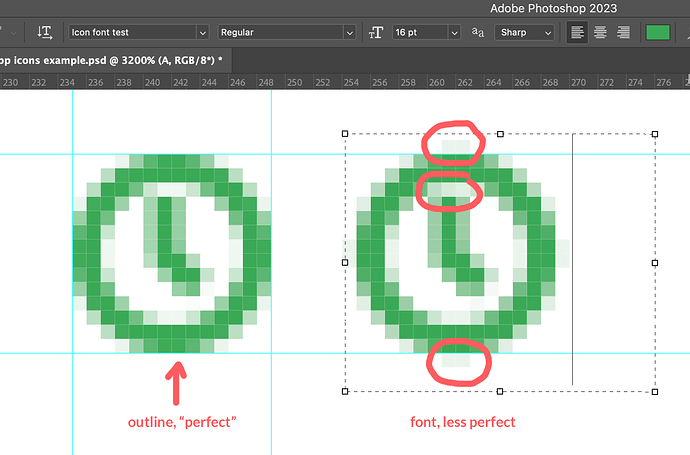Click the outline clock icon graphic
The image size is (690, 455).
(x=172, y=253)
